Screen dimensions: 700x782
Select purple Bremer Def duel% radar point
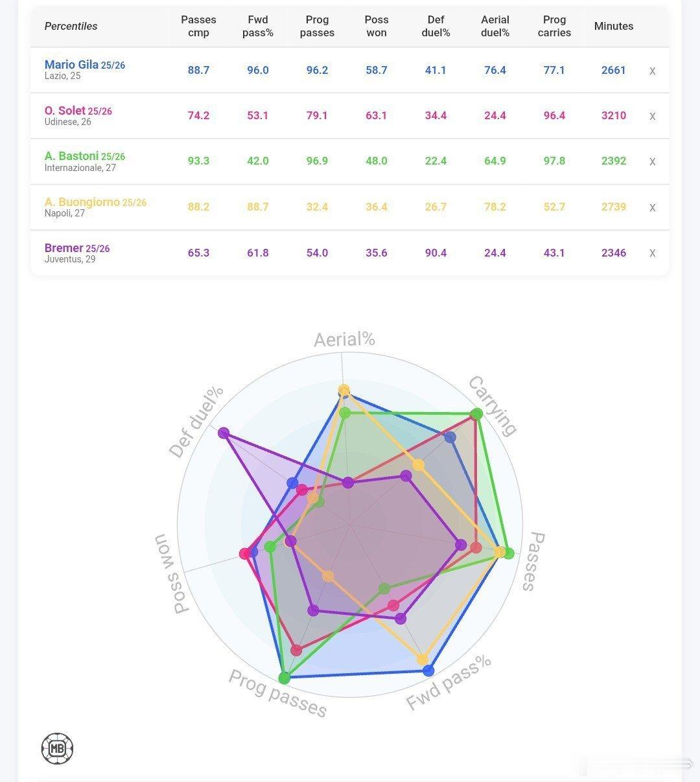pyautogui.click(x=224, y=433)
